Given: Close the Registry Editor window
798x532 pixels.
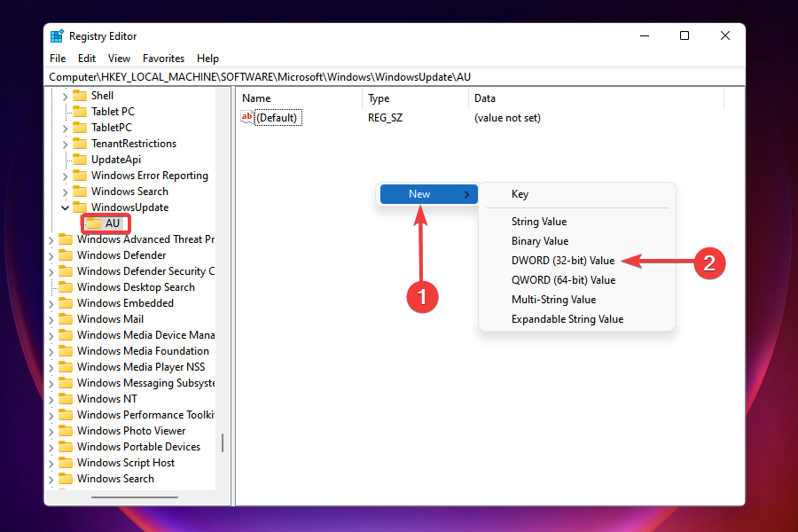Looking at the screenshot, I should tap(725, 35).
